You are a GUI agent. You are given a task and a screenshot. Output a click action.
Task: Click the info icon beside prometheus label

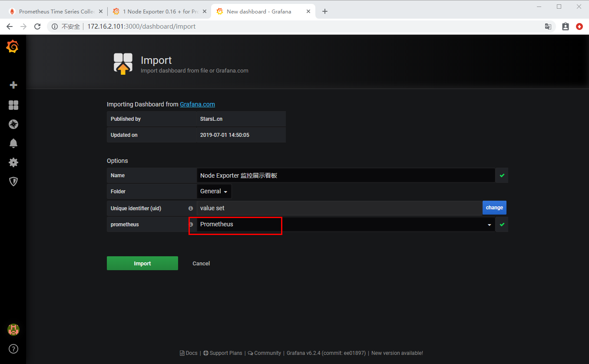coord(191,225)
